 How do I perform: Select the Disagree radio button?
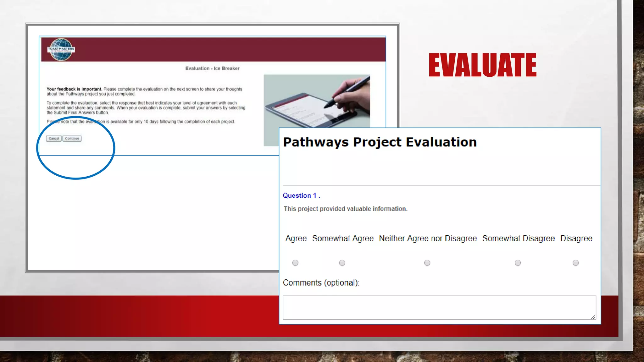pyautogui.click(x=575, y=263)
